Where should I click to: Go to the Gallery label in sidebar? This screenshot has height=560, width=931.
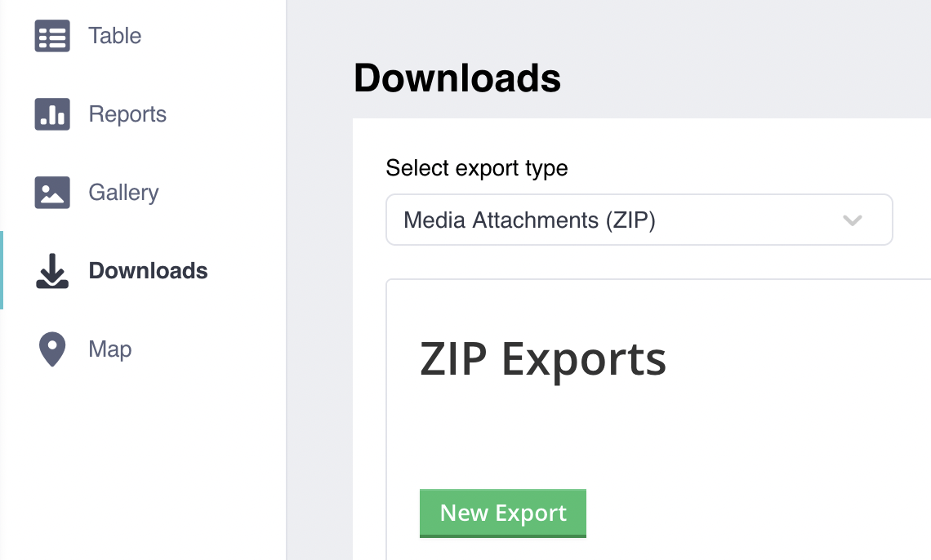(x=123, y=193)
